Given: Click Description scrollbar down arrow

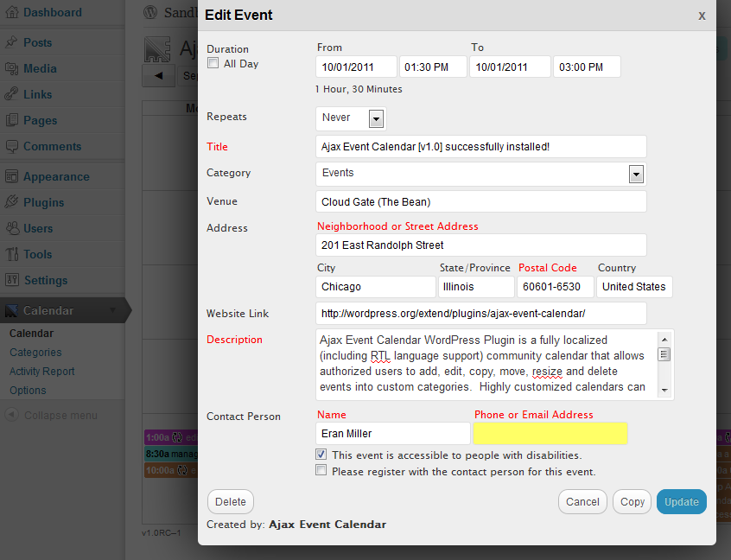Looking at the screenshot, I should coord(664,391).
